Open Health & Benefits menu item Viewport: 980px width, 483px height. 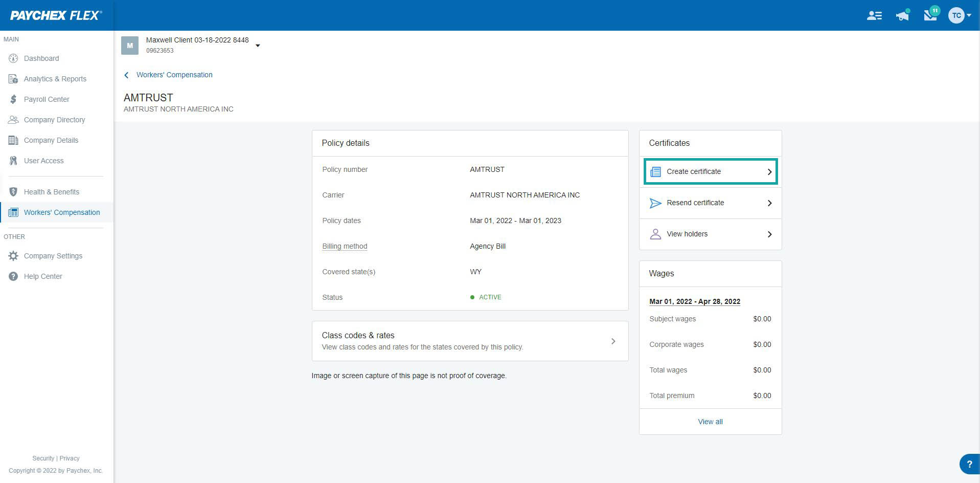pyautogui.click(x=52, y=192)
